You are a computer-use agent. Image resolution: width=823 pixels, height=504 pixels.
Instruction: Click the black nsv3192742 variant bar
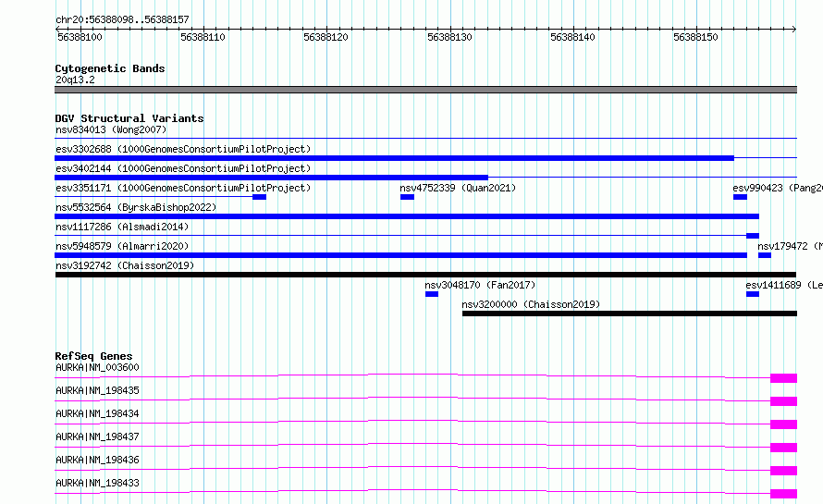click(x=425, y=275)
